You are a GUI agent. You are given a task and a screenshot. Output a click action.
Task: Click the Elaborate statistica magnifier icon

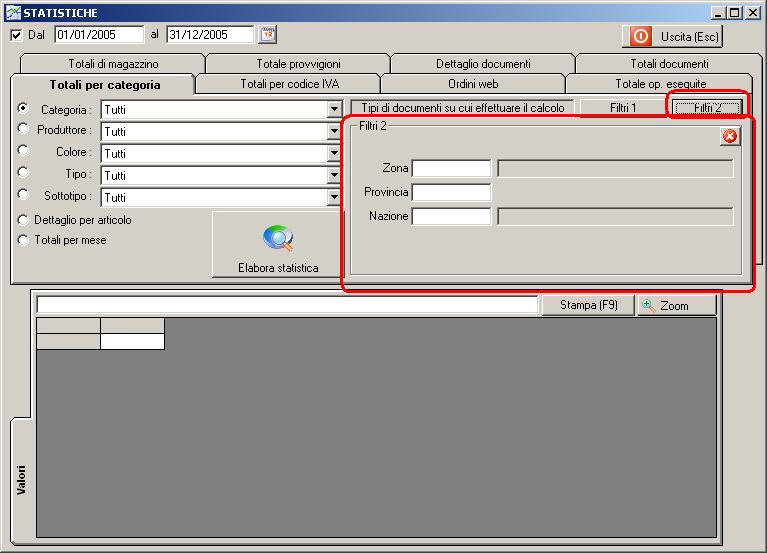click(278, 238)
